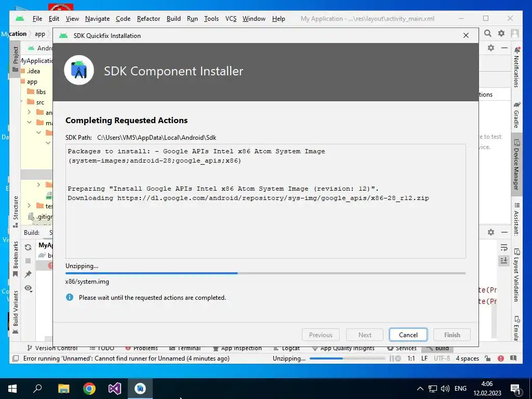Open the Navigate menu
This screenshot has height=399, width=532.
point(97,19)
